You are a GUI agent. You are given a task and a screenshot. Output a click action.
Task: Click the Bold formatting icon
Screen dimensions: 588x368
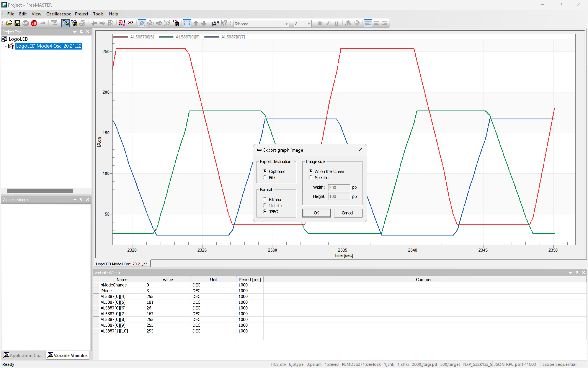(320, 23)
